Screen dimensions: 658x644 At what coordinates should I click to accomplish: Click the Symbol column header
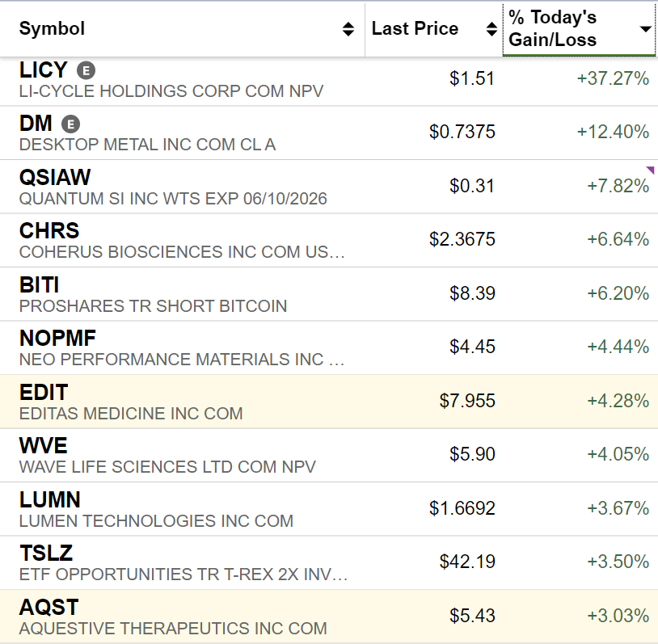pyautogui.click(x=52, y=29)
